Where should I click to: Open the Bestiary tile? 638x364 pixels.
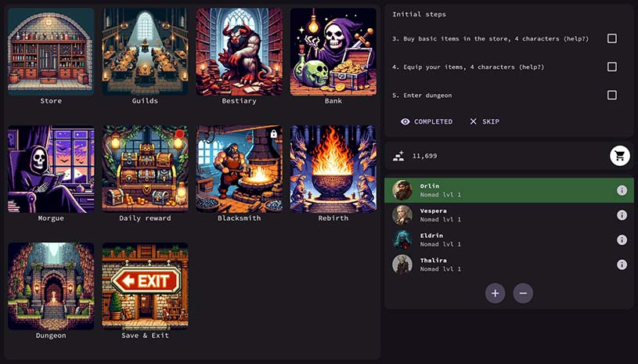[x=239, y=52]
